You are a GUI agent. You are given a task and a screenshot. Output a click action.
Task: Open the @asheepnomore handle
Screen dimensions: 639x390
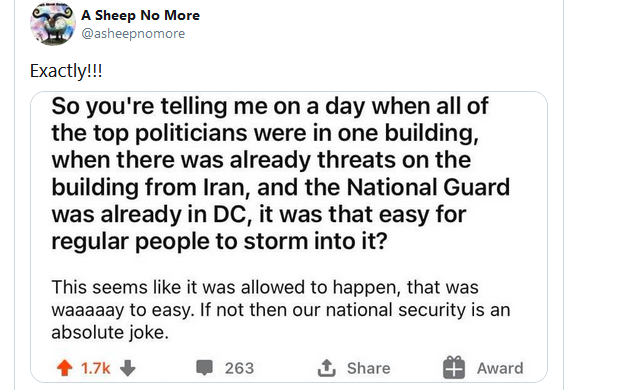[x=133, y=33]
